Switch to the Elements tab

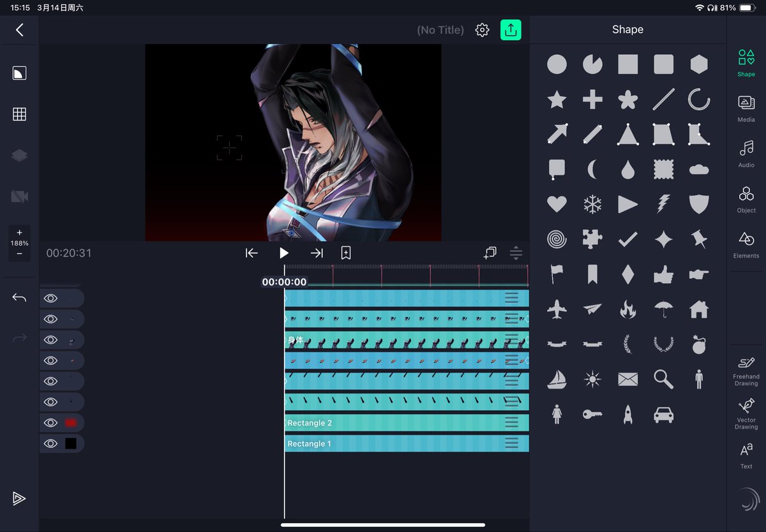click(x=746, y=245)
